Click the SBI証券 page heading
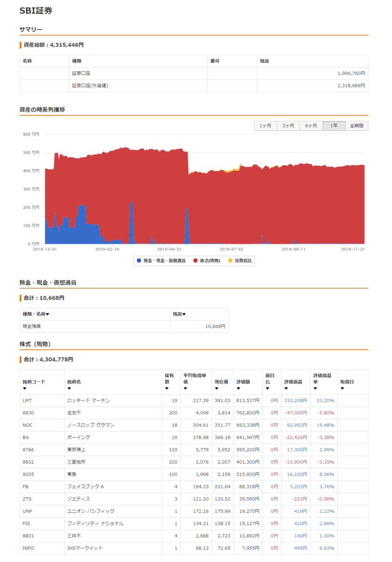 [36, 10]
